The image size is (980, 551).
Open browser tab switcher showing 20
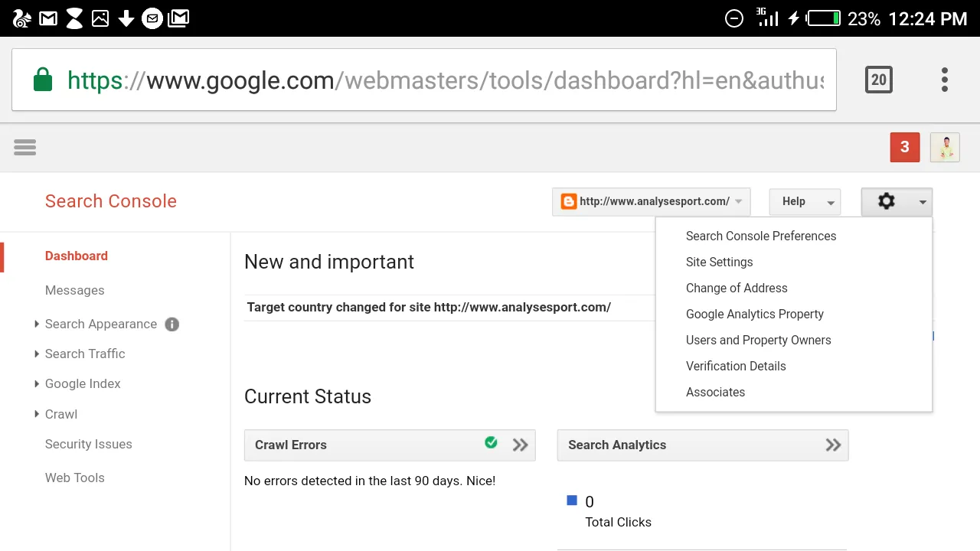(878, 80)
